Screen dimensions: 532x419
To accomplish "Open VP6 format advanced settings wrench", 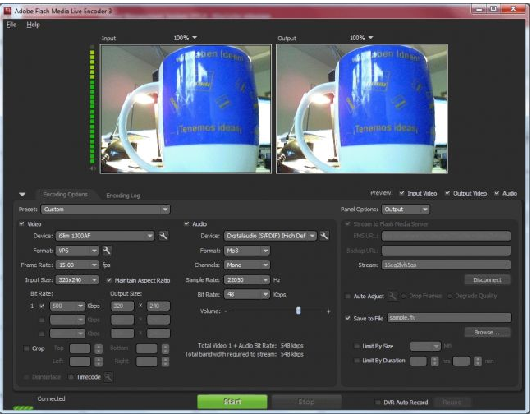I will tap(107, 251).
